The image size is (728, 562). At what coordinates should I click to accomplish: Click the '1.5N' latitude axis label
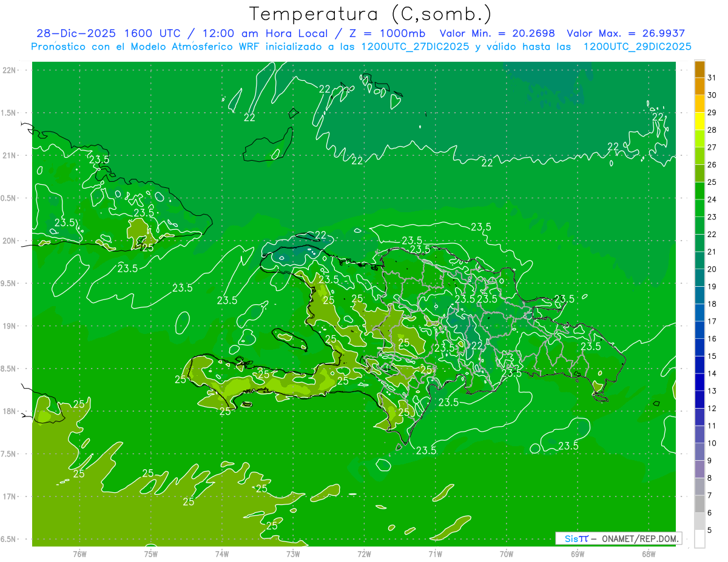(9, 113)
